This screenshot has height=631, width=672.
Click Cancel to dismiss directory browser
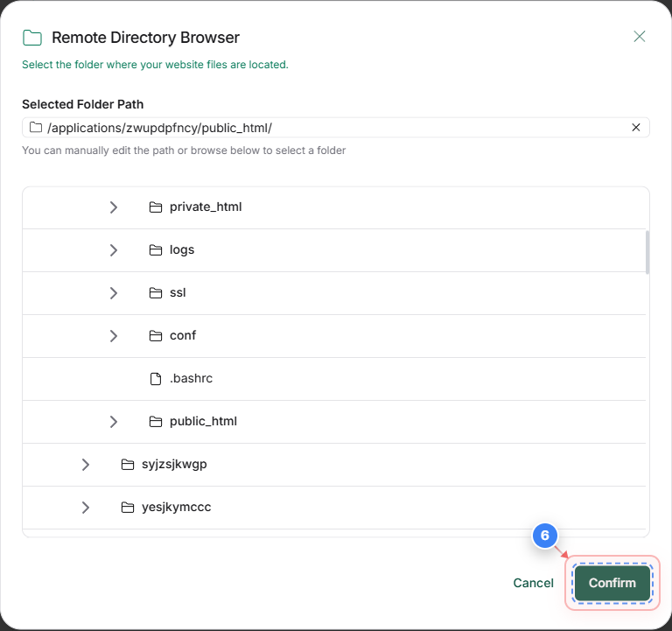click(x=533, y=583)
